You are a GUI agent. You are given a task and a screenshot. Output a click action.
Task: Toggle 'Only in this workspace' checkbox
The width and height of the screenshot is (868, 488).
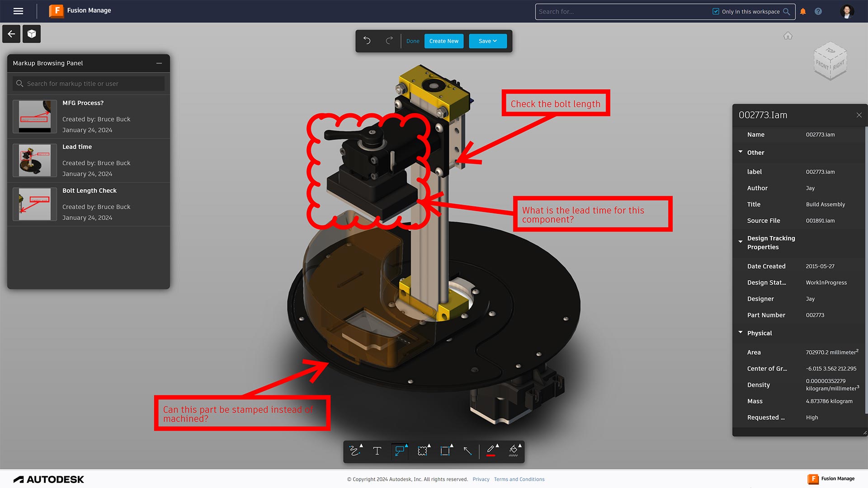coord(716,12)
